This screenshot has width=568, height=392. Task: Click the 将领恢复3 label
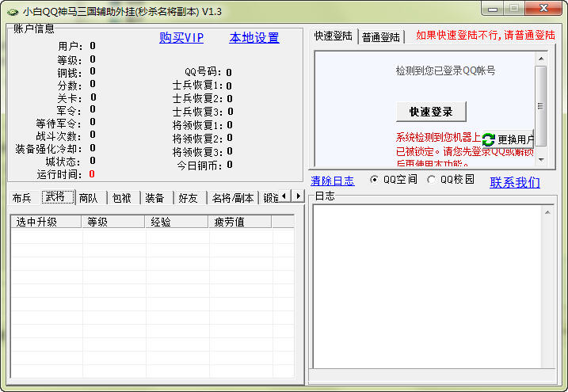pos(197,152)
